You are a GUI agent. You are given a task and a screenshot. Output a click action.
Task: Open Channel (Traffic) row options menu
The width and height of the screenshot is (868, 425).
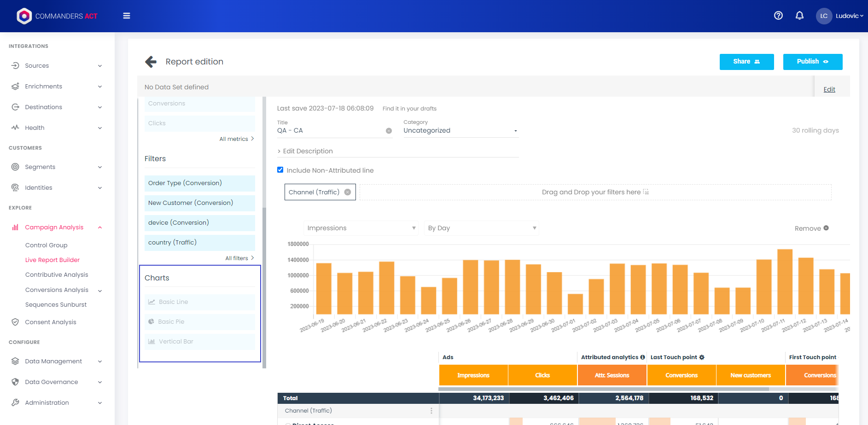[431, 411]
